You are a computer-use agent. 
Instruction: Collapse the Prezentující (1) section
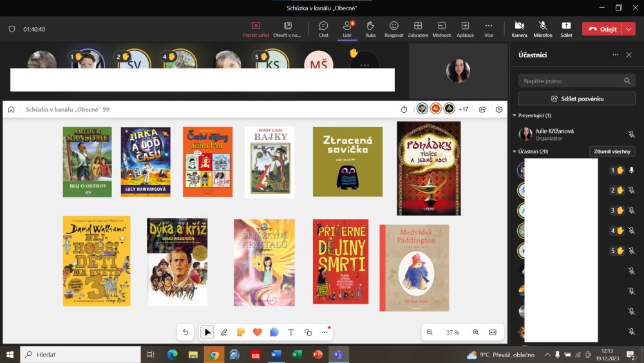(514, 115)
